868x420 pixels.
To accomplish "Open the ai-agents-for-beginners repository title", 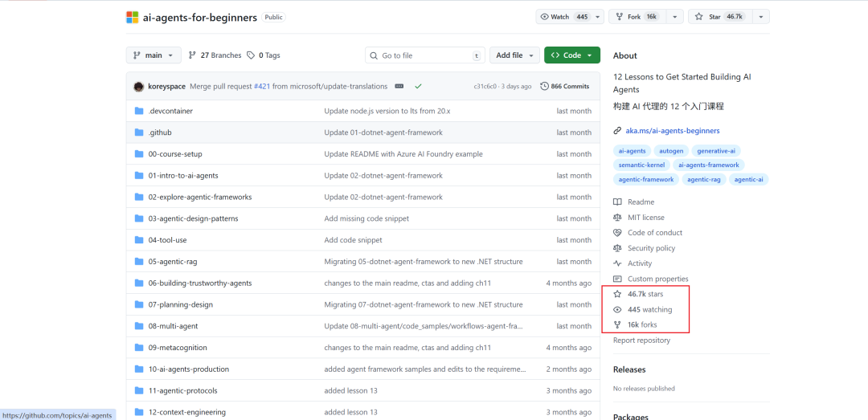I will 200,17.
